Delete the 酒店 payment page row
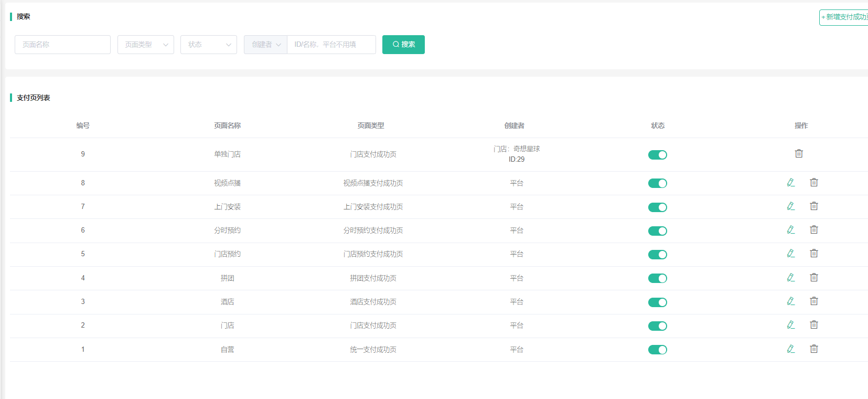Viewport: 868px width, 399px height. (814, 301)
